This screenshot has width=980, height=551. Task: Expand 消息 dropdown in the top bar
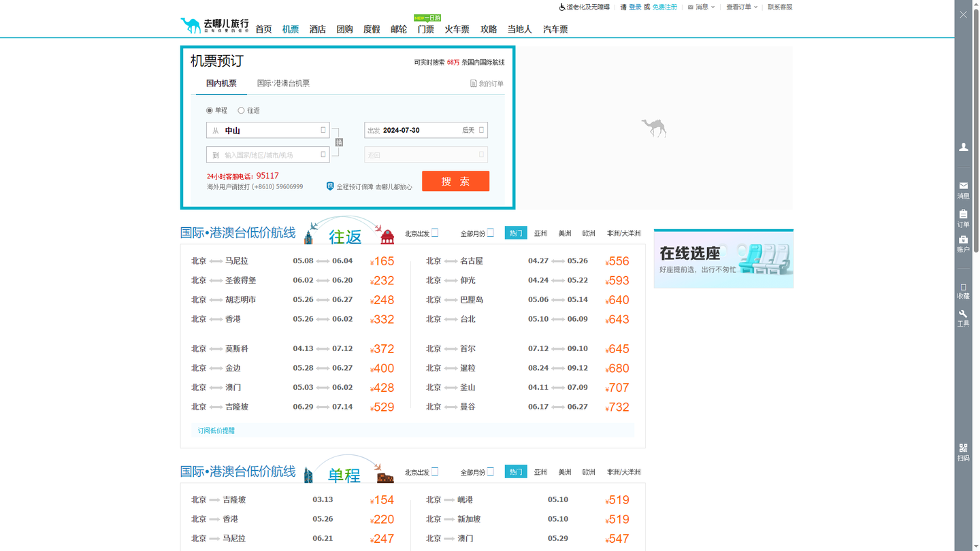705,7
